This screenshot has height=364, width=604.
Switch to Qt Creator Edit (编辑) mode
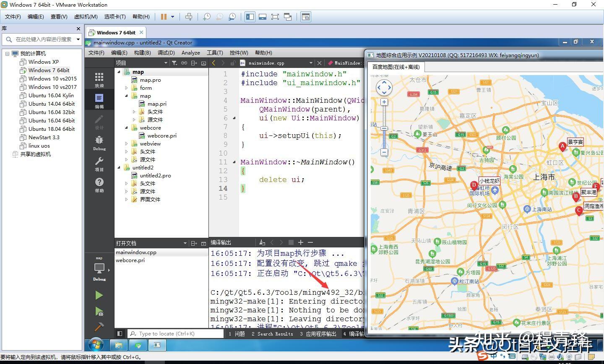[99, 101]
